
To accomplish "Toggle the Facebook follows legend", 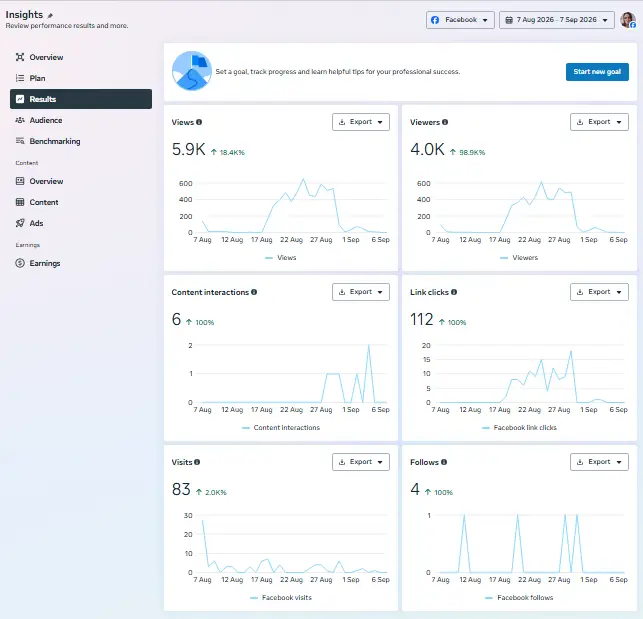I will point(519,598).
